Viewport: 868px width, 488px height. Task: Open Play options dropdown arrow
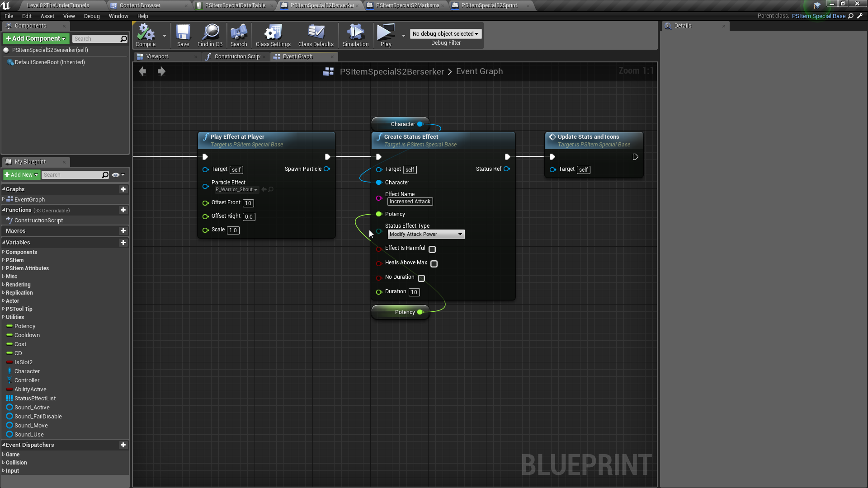coord(403,35)
